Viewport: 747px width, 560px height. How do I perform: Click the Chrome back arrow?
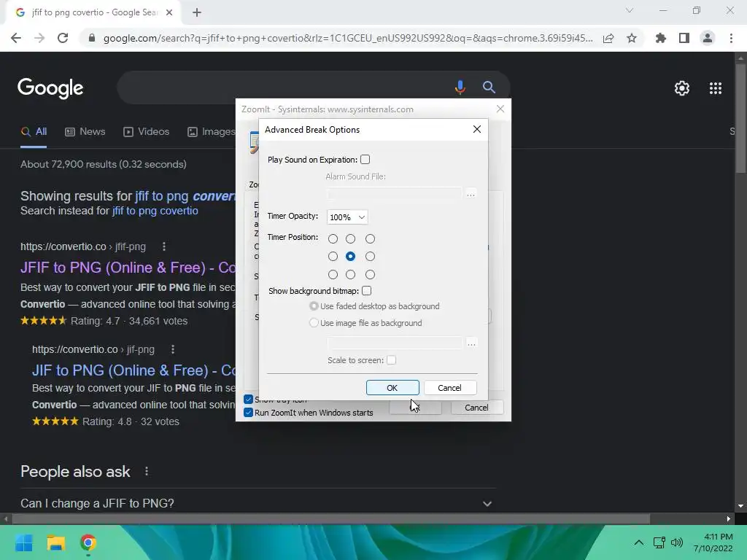[x=16, y=38]
